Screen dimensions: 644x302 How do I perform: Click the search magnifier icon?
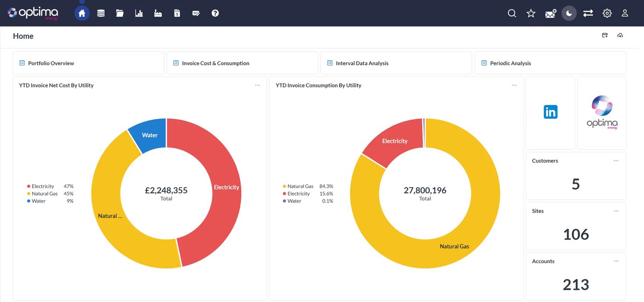click(x=512, y=13)
